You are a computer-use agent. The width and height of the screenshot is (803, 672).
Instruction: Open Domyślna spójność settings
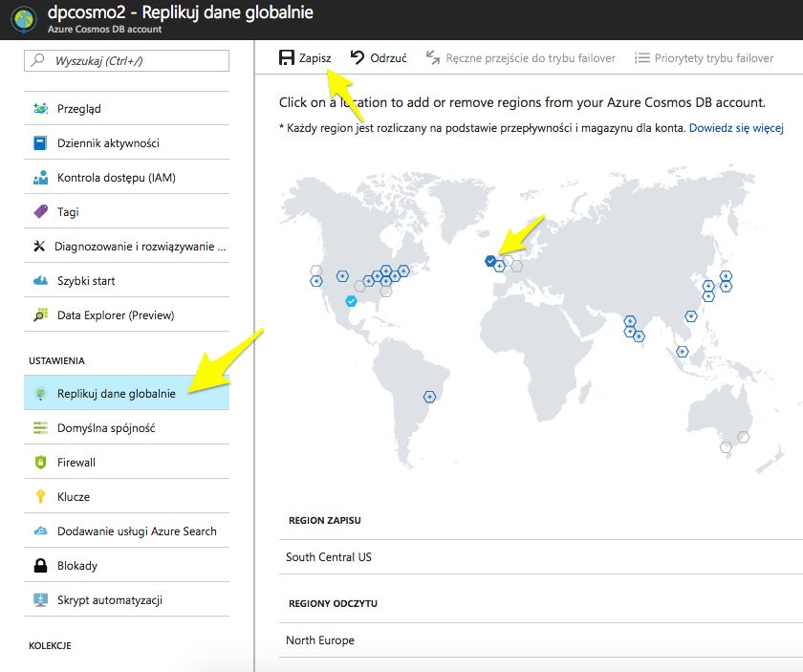[105, 428]
